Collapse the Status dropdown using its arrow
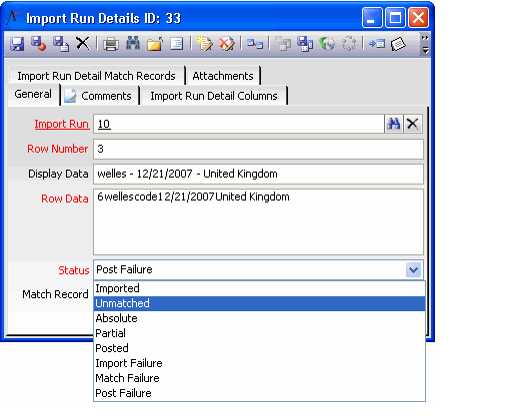Image resolution: width=528 pixels, height=420 pixels. pos(414,269)
